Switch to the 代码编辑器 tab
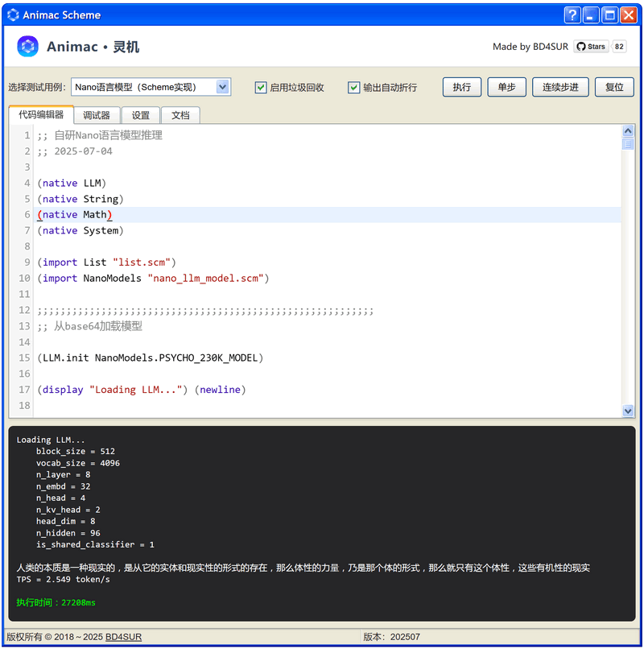This screenshot has height=649, width=644. coord(41,114)
